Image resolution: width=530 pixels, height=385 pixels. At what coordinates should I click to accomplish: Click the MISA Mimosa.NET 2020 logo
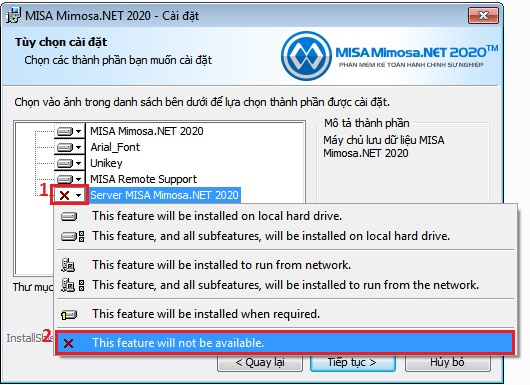[389, 56]
